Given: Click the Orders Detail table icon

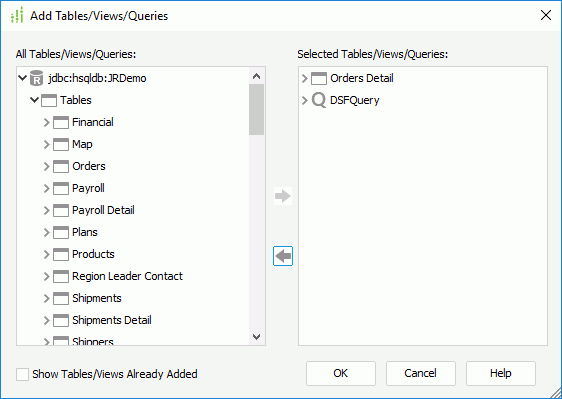Looking at the screenshot, I should [x=319, y=78].
